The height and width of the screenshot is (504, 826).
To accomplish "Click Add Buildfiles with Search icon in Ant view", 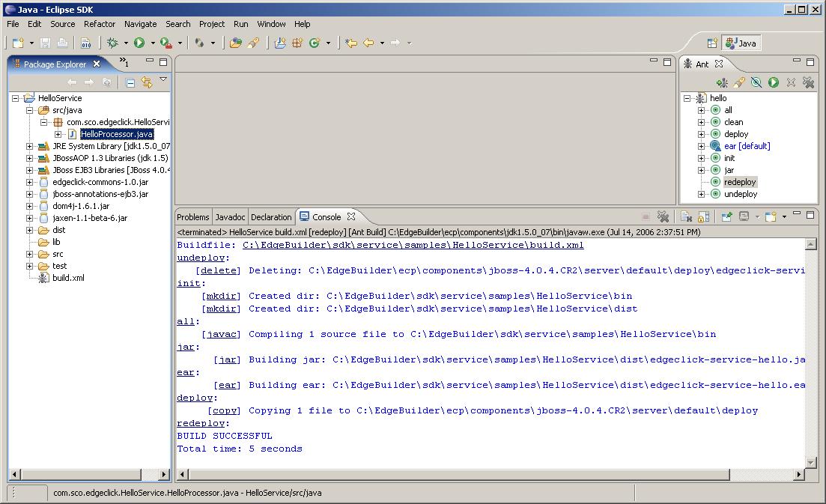I will pos(739,82).
